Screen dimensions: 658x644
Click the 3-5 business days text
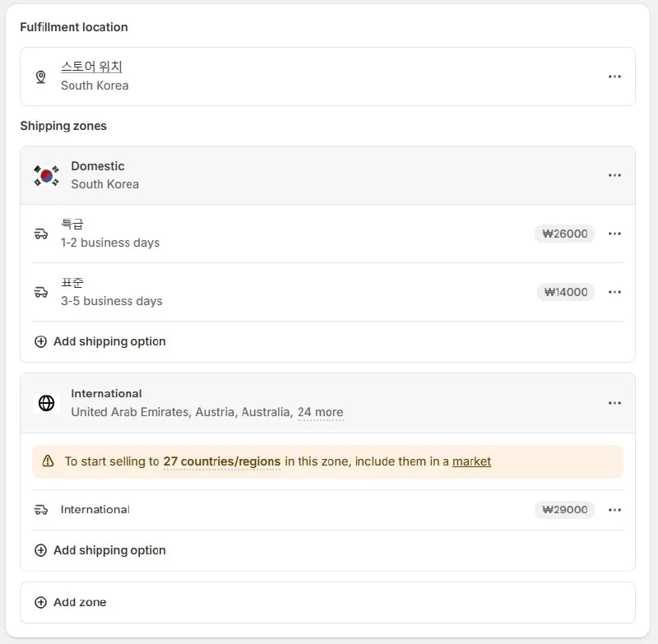tap(112, 301)
